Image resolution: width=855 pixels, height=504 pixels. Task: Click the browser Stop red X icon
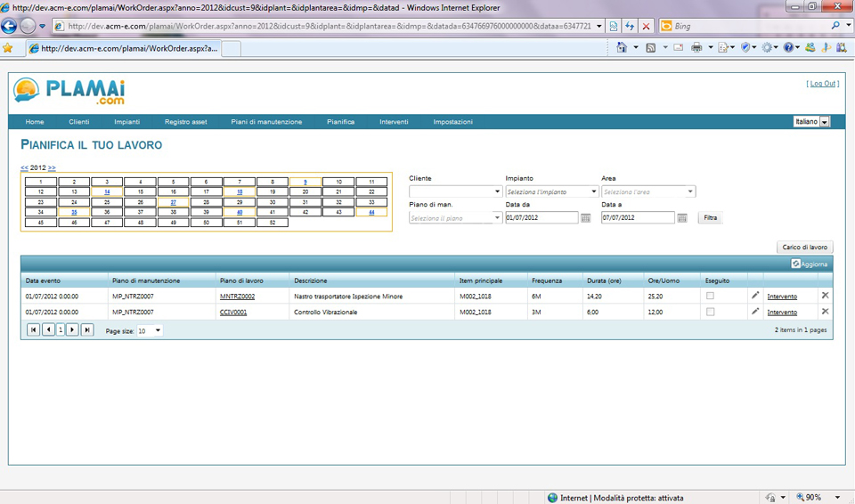click(x=646, y=26)
